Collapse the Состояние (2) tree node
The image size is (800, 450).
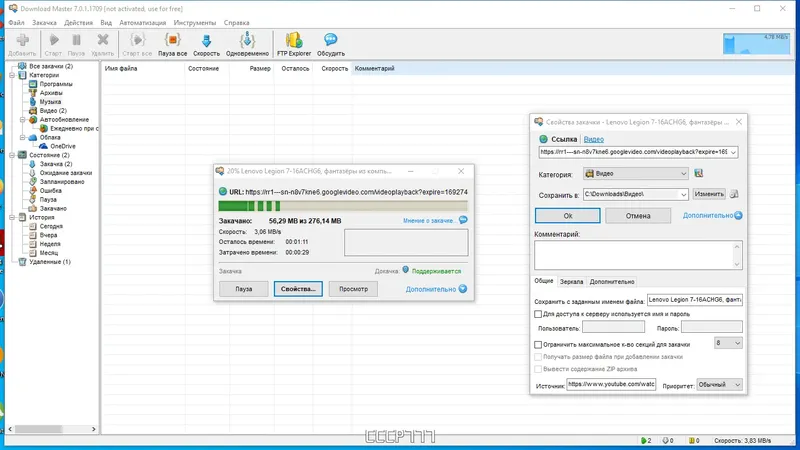coord(12,155)
